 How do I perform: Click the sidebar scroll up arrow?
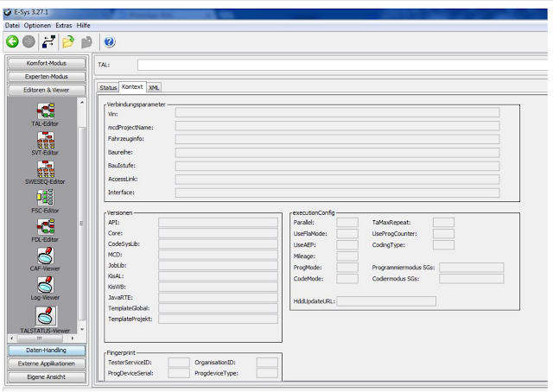[x=82, y=102]
